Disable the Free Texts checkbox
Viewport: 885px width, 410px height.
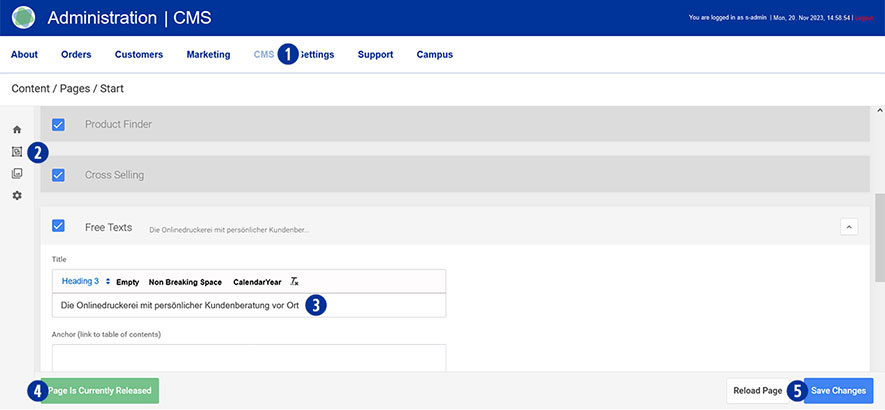point(58,226)
